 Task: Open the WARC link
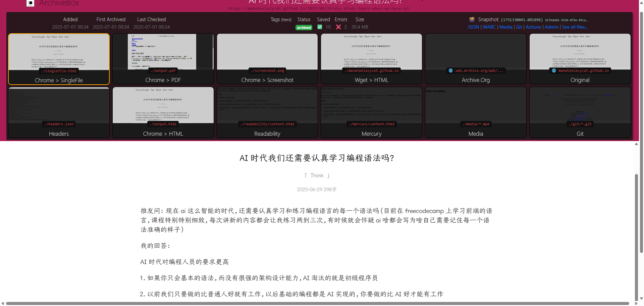tap(489, 27)
